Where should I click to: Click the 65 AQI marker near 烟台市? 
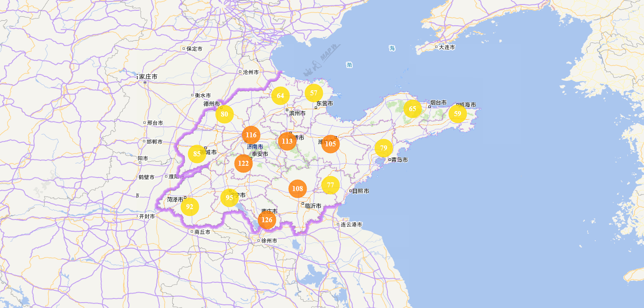point(412,108)
